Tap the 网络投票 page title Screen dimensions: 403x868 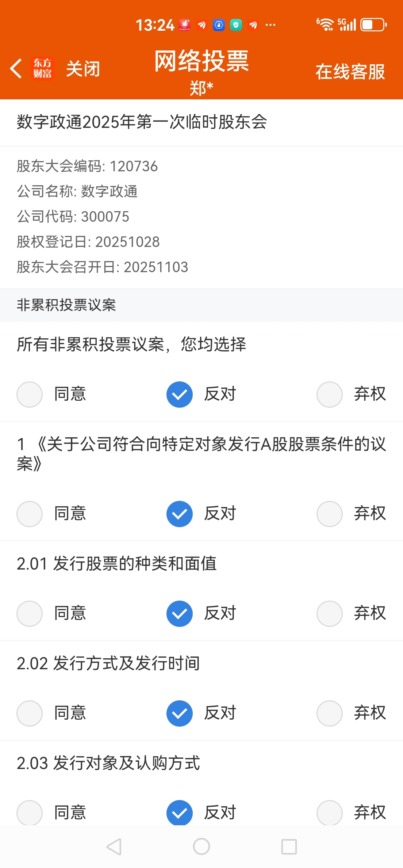201,61
